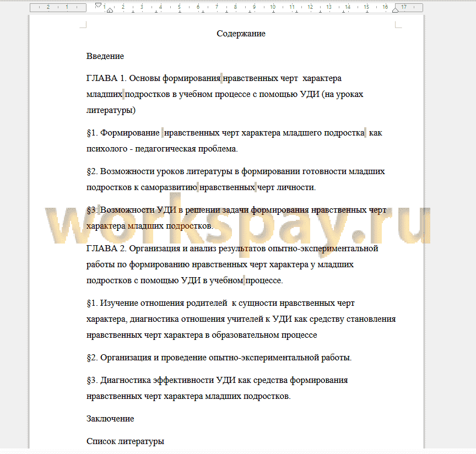Click '§2. Возможности уроков литературы' line
Viewport: 476px width, 454px height.
[236, 171]
